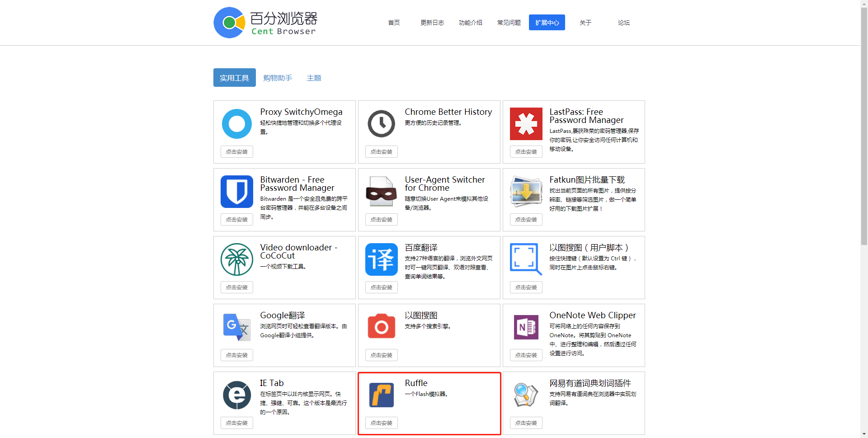This screenshot has width=868, height=438.
Task: Install Fatkun图片批量下载 via 点击安装
Action: (526, 220)
